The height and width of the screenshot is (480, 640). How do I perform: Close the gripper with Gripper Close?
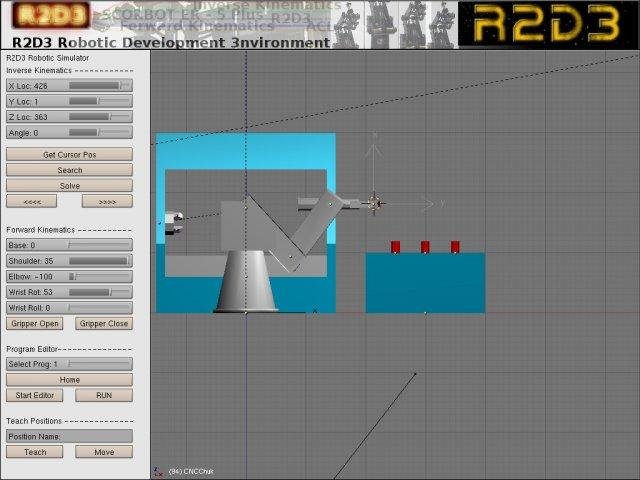pos(104,324)
